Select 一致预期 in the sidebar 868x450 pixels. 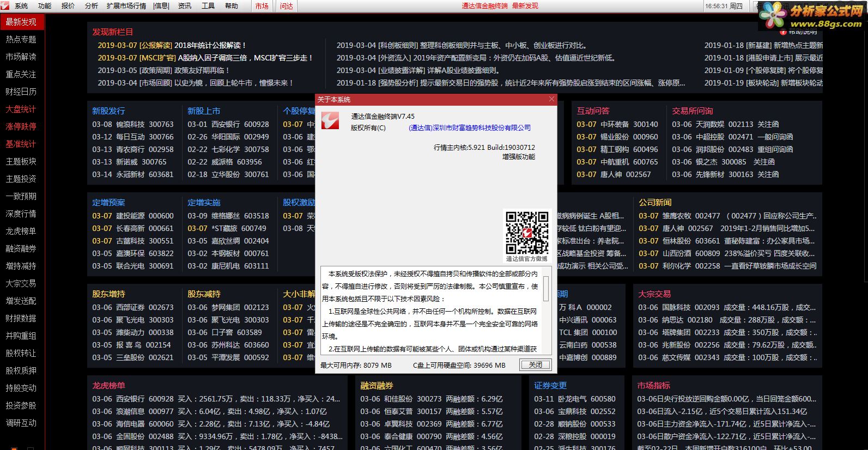coord(21,196)
